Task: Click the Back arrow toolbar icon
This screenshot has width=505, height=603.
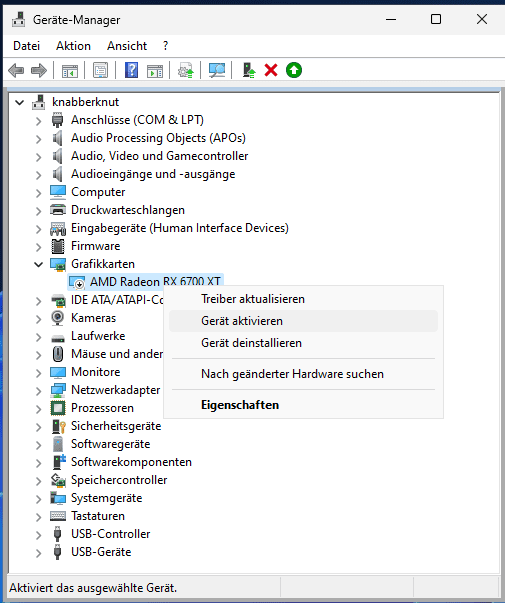Action: tap(16, 70)
